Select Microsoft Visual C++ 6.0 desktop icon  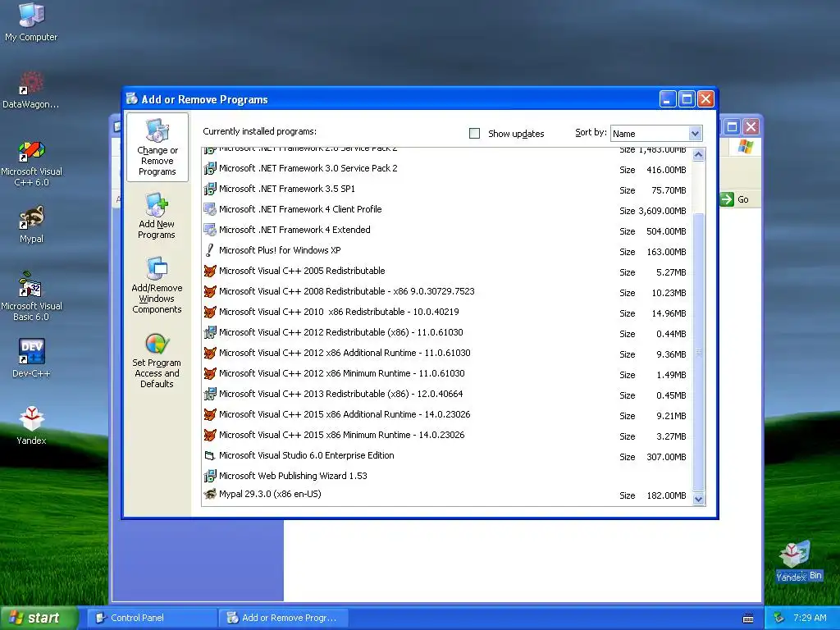click(31, 163)
